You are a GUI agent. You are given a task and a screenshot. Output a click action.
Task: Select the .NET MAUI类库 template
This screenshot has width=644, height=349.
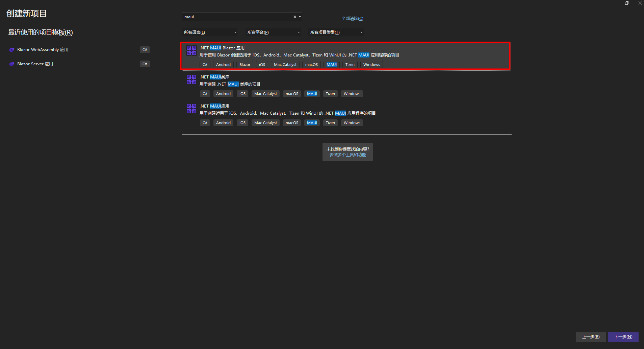pos(346,85)
